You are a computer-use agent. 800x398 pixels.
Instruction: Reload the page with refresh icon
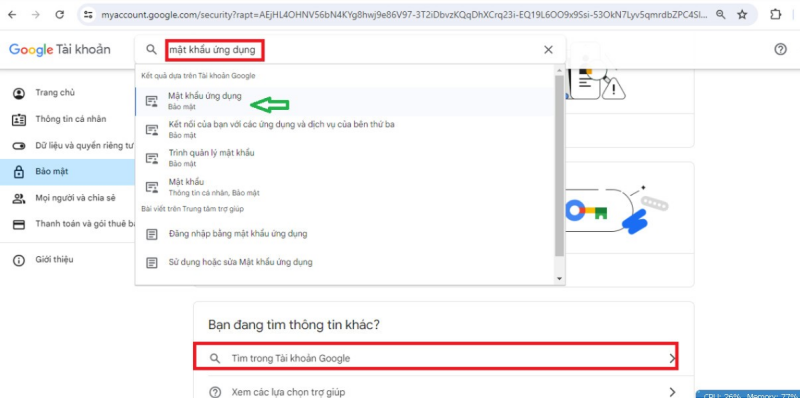(60, 15)
